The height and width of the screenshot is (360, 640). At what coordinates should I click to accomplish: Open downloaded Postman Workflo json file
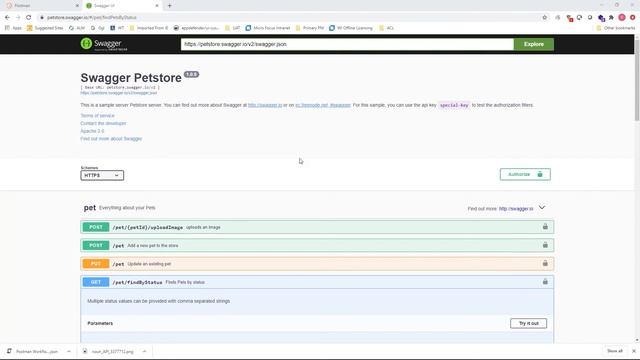pyautogui.click(x=33, y=351)
